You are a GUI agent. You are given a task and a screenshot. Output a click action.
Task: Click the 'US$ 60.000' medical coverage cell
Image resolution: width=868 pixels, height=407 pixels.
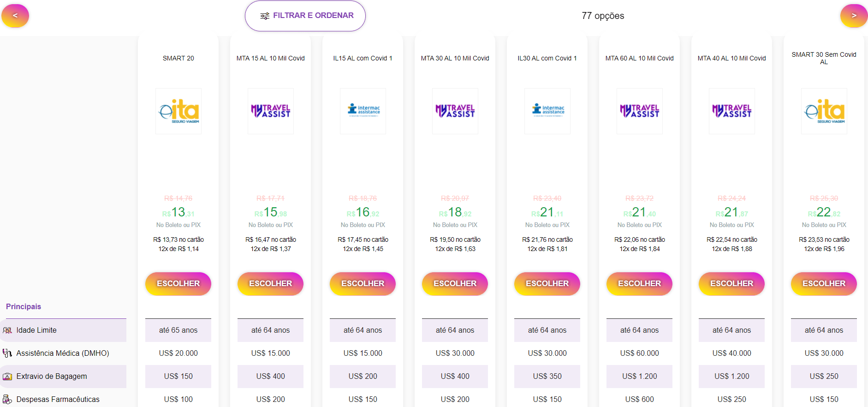640,353
